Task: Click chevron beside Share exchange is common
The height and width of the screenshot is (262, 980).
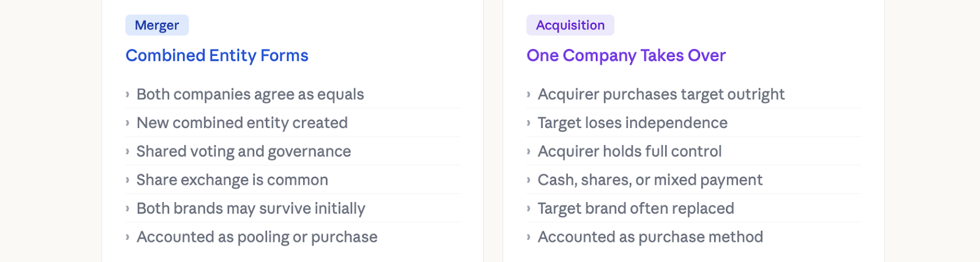Action: point(127,180)
